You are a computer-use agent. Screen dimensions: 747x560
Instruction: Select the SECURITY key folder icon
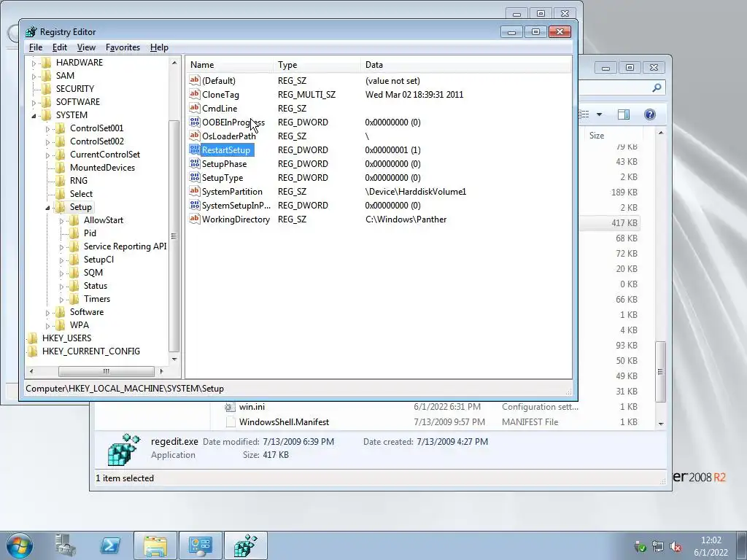click(x=46, y=88)
